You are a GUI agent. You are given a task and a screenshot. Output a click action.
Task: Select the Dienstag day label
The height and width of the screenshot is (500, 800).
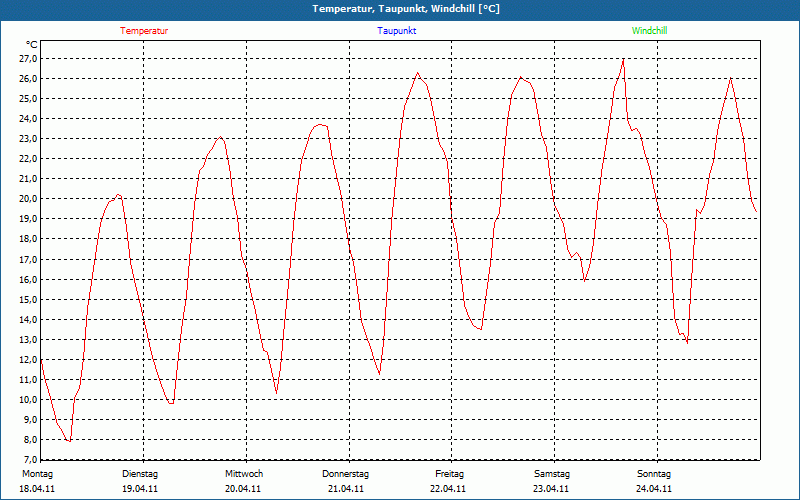tap(140, 474)
